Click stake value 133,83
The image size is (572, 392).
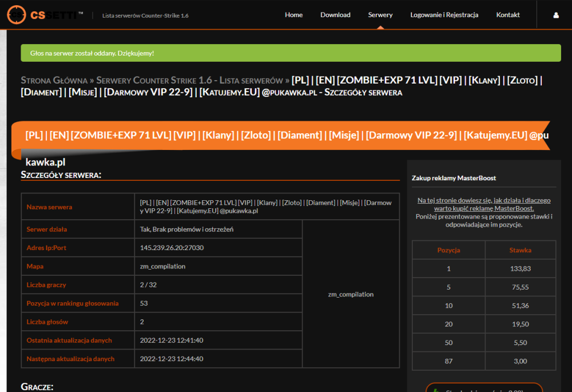pos(520,268)
